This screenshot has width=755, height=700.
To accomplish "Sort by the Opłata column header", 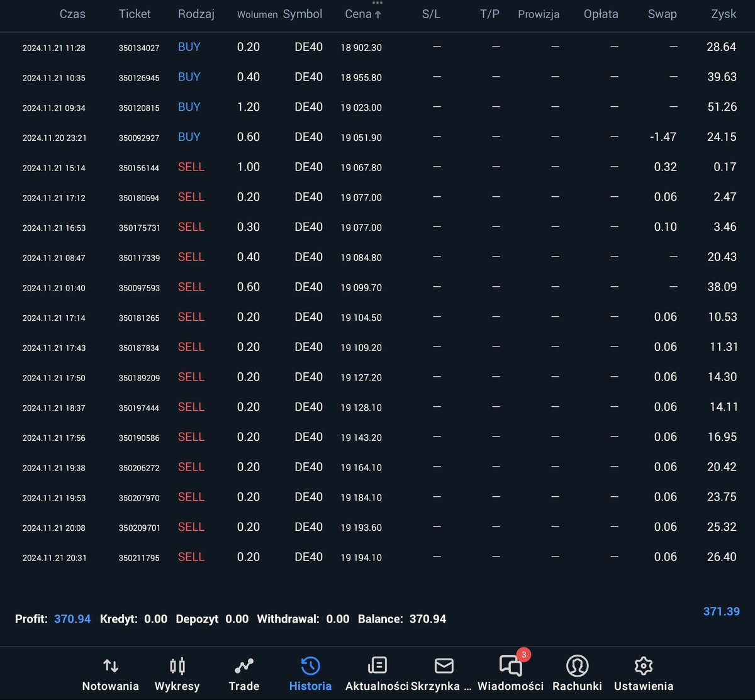I will coord(601,14).
